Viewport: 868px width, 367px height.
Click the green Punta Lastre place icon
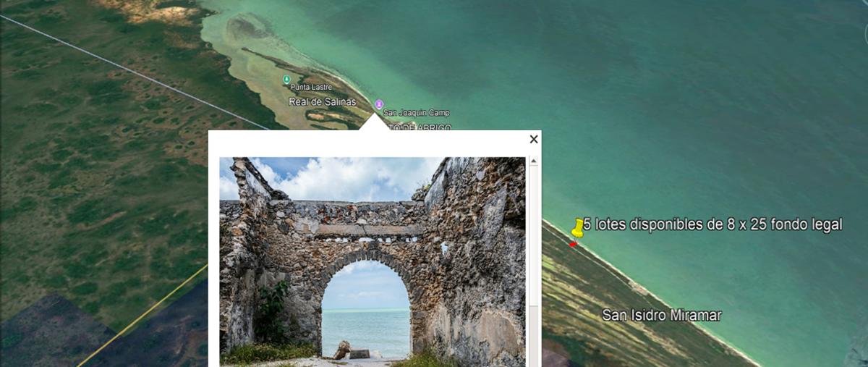(286, 78)
